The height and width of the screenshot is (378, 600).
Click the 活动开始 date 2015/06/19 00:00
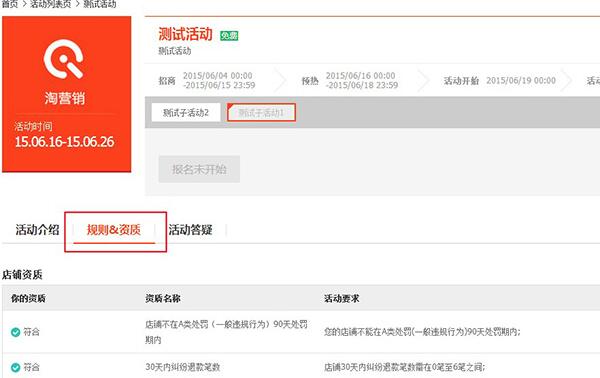point(521,80)
